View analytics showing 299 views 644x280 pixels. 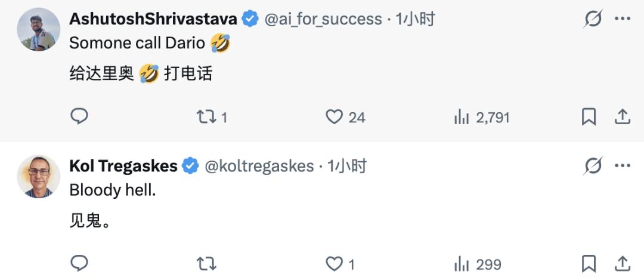(x=462, y=264)
